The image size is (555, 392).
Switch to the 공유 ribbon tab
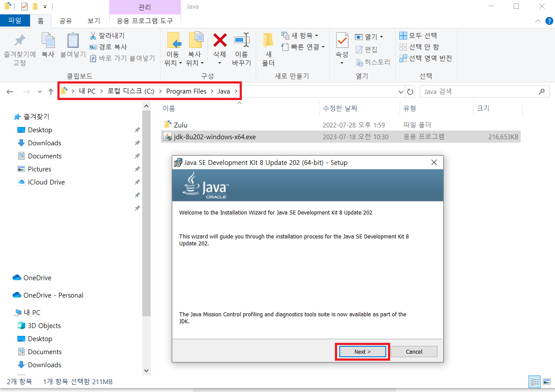tap(66, 20)
